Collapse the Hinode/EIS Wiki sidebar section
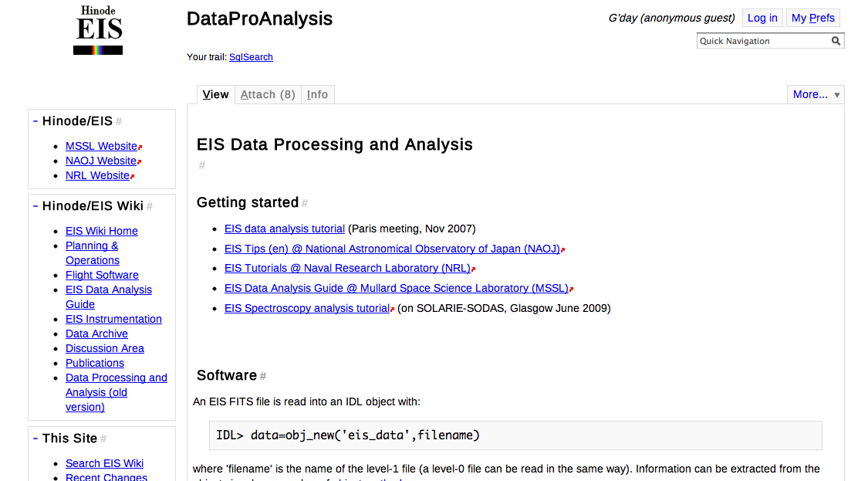The image size is (868, 481). [x=35, y=206]
